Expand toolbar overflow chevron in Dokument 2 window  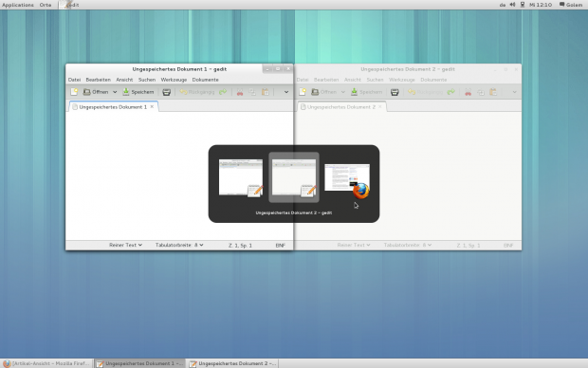pyautogui.click(x=514, y=92)
